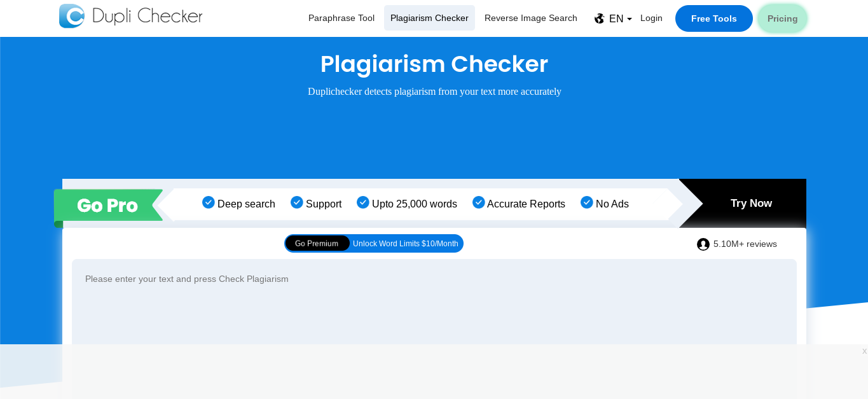
Task: Open the Paraphrase Tool page
Action: [341, 18]
